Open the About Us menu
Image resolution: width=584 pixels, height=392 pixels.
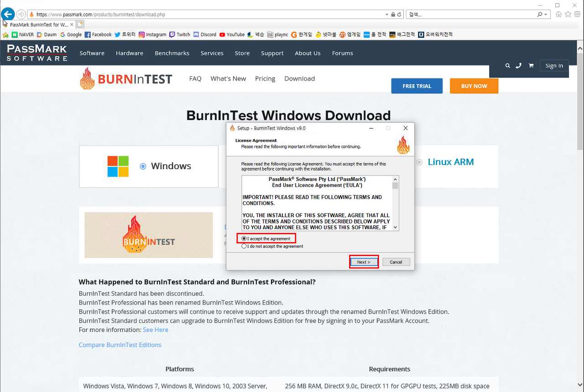tap(308, 53)
